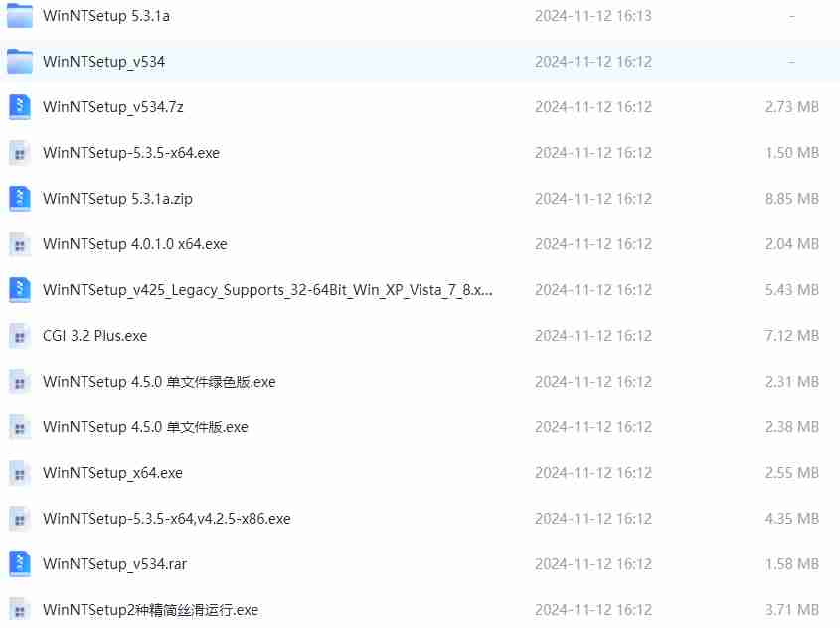The image size is (840, 628).
Task: Click the 16:13 date of WinNTSetup 5.3.1a folder
Action: pos(593,16)
